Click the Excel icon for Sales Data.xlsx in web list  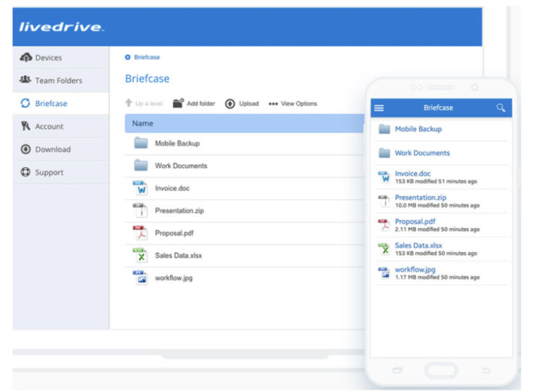pos(140,255)
